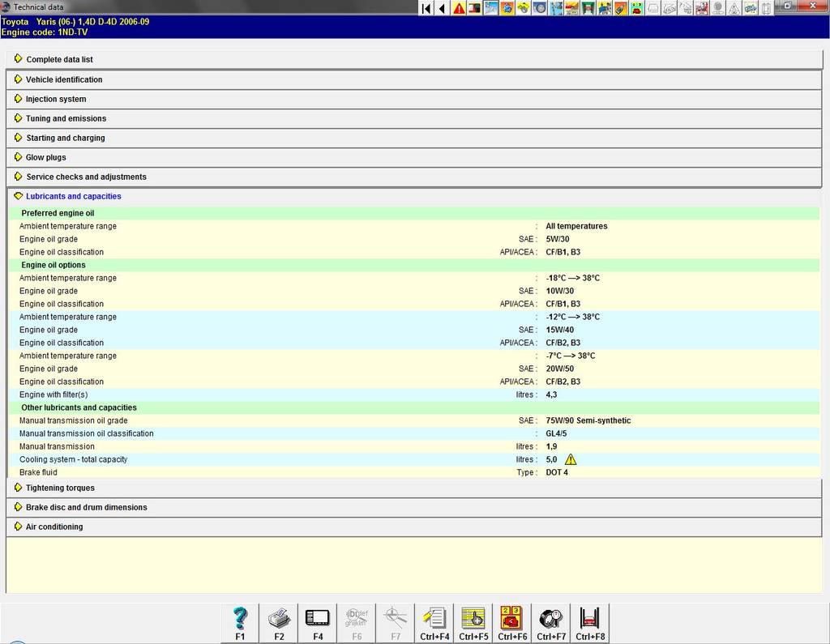Click the -7°C to 38°C temperature range
The image size is (830, 644).
tap(571, 356)
